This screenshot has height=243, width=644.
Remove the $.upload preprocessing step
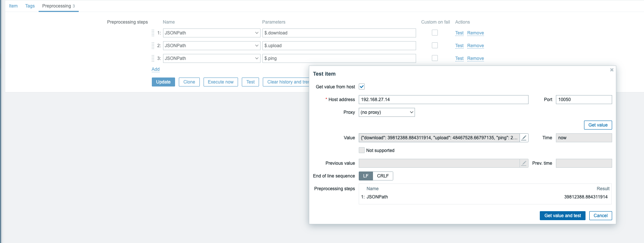pos(475,46)
